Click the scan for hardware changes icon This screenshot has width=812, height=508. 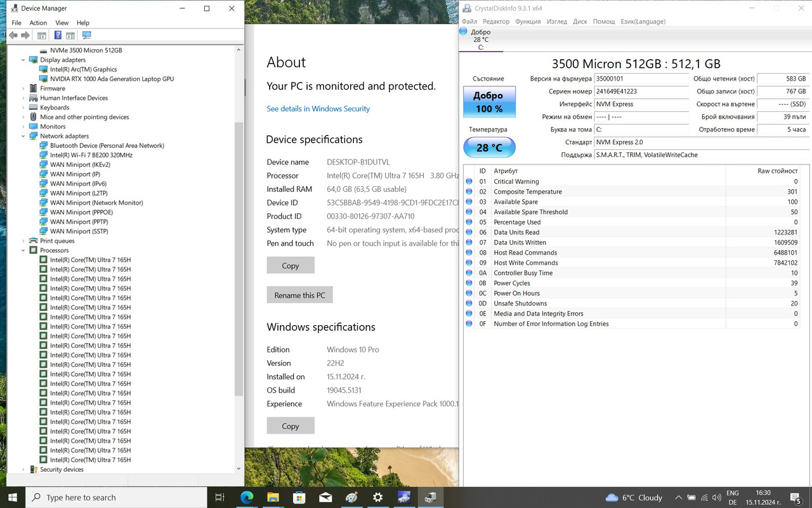[87, 36]
